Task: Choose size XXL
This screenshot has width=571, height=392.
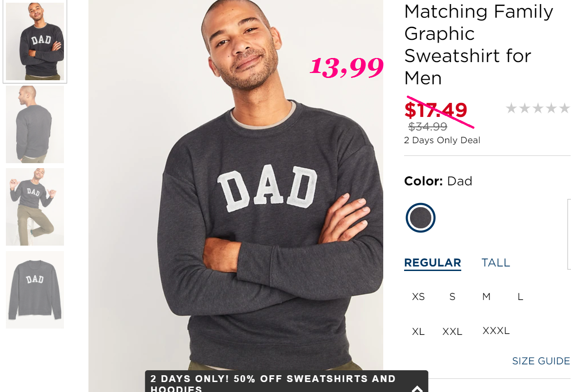Action: pos(452,332)
